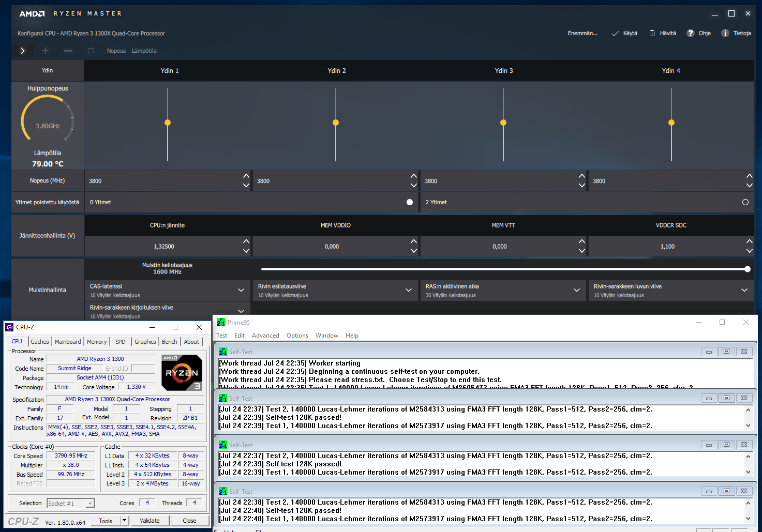Open the Test menu in Prime95
The height and width of the screenshot is (532, 762).
coord(222,336)
